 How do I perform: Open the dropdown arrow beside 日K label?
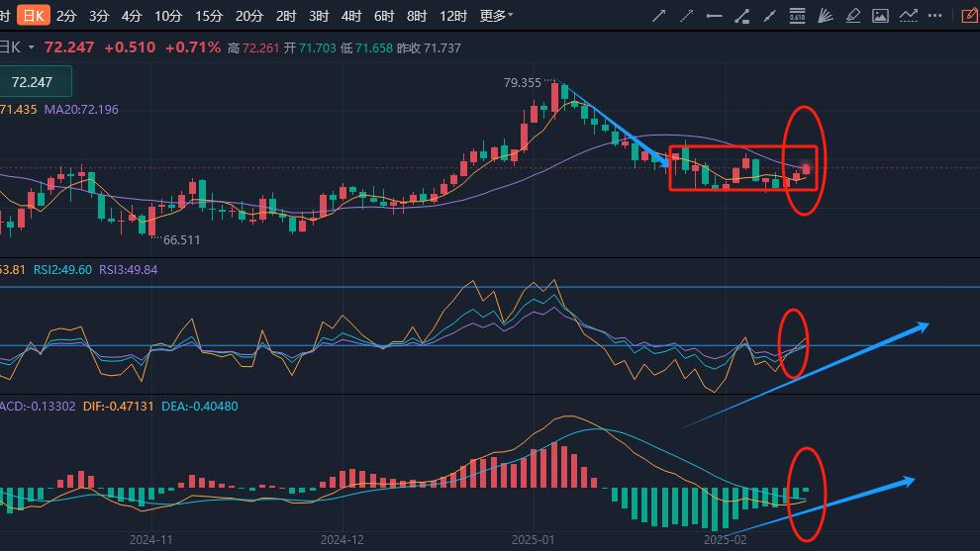(x=32, y=47)
